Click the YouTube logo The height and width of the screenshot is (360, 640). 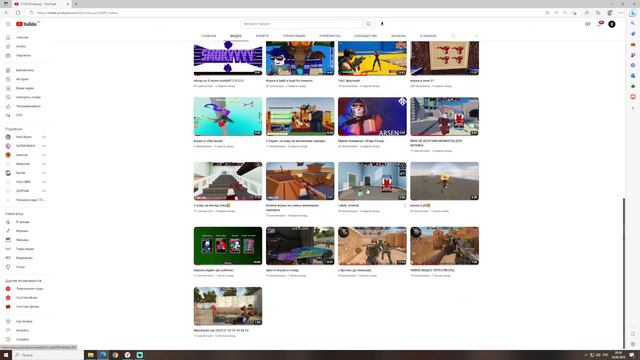[x=27, y=24]
